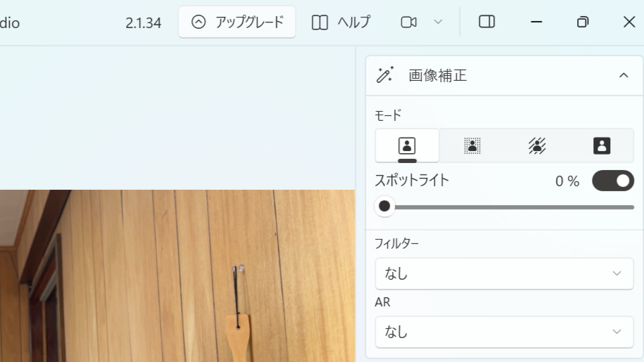Image resolution: width=644 pixels, height=362 pixels.
Task: Toggle the side panel layout icon
Action: [486, 22]
